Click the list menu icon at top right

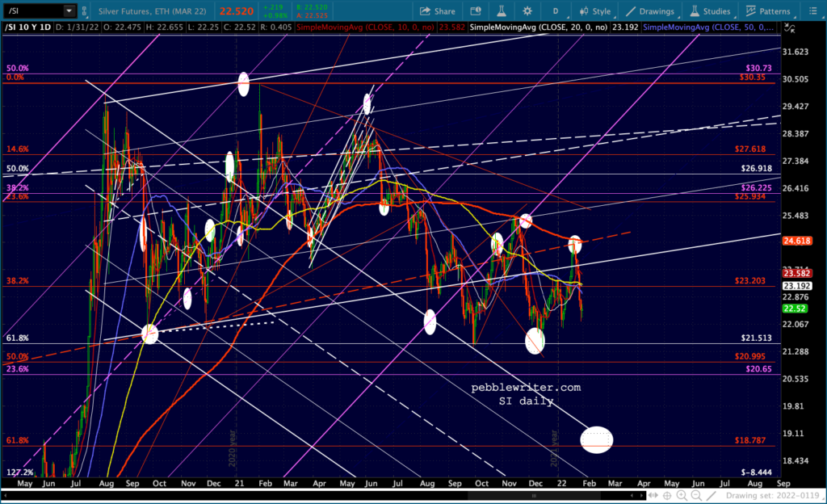[812, 11]
